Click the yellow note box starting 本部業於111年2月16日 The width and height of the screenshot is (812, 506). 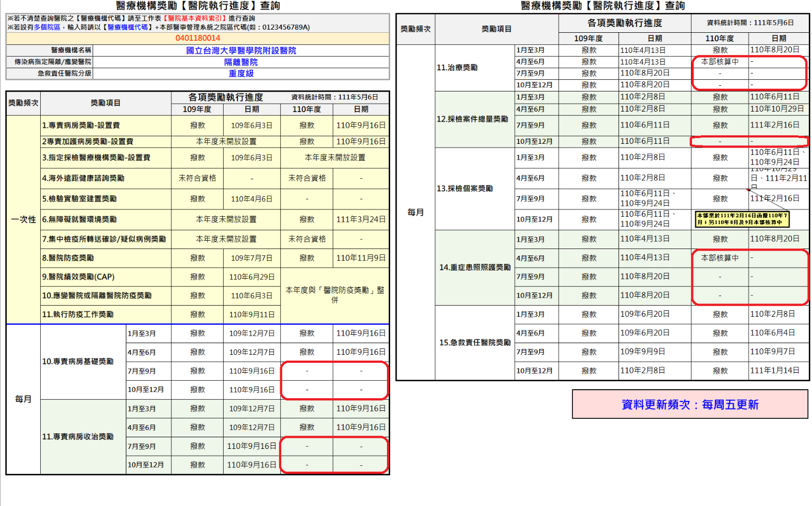(742, 219)
